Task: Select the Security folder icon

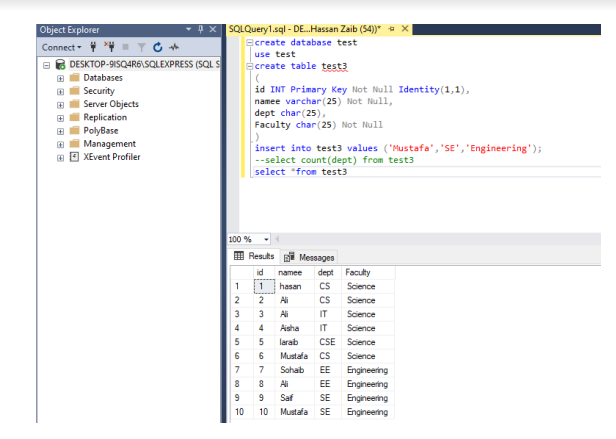Action: click(x=75, y=91)
